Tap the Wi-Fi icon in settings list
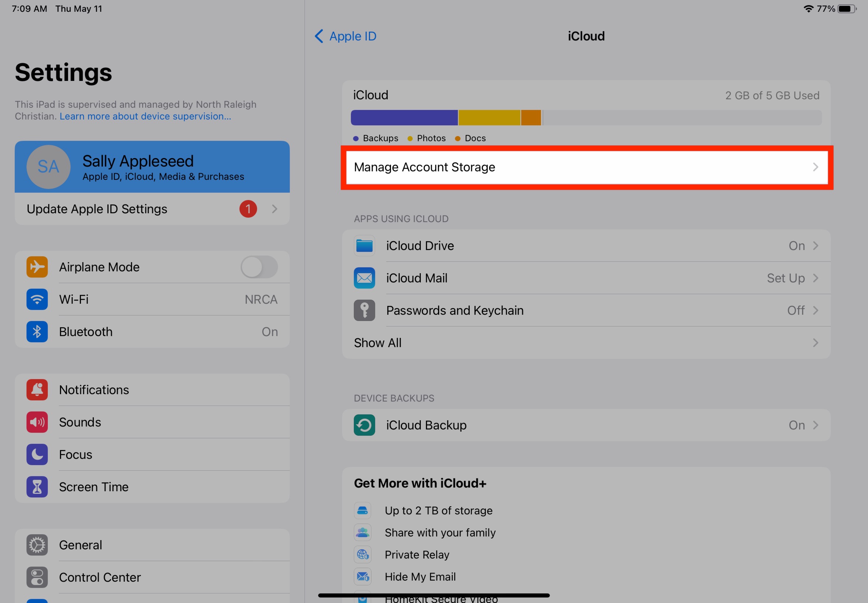Viewport: 868px width, 603px height. point(37,299)
